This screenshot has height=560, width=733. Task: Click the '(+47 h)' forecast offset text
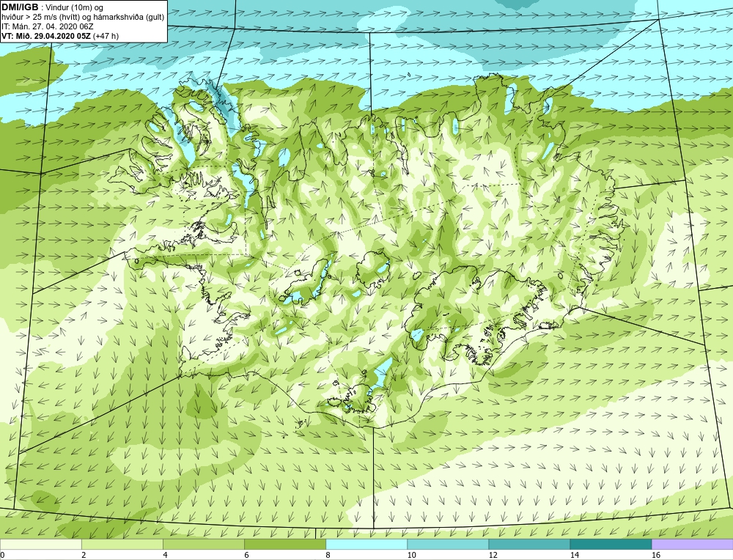106,36
